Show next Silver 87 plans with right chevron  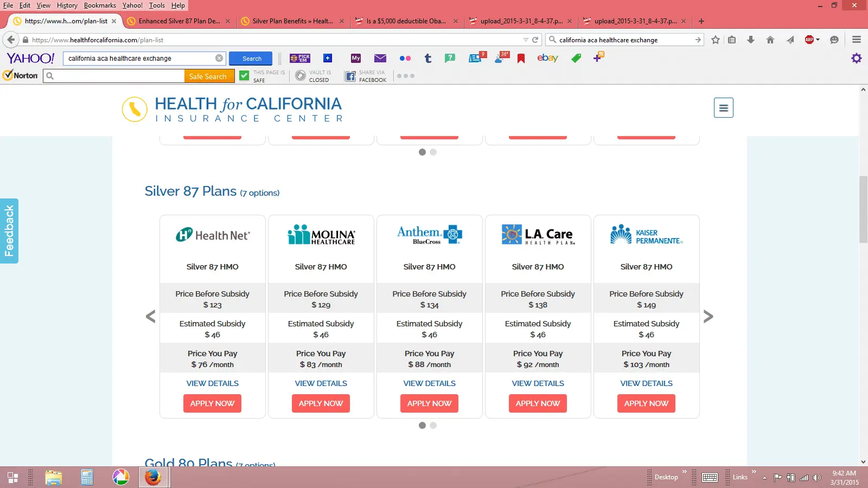[x=708, y=317]
